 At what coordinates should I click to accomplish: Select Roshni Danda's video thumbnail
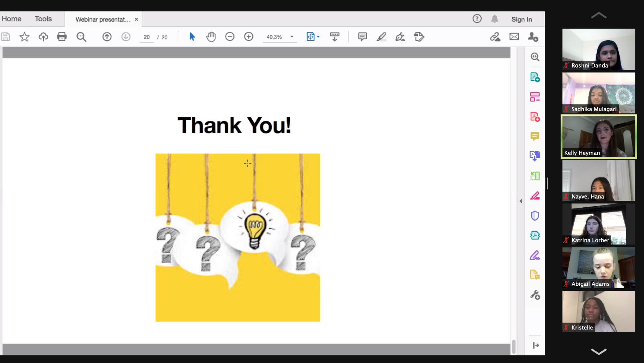[x=599, y=49]
